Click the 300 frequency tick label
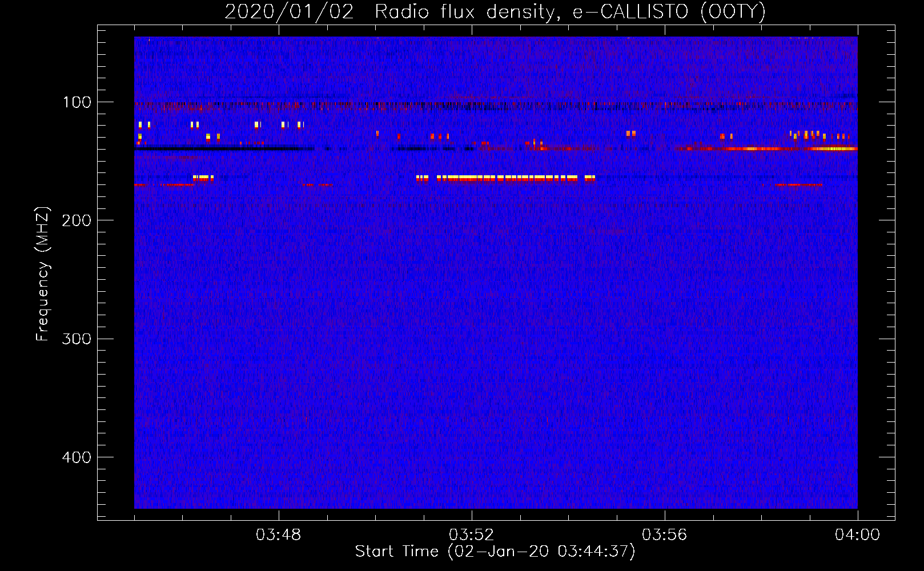 (x=77, y=339)
